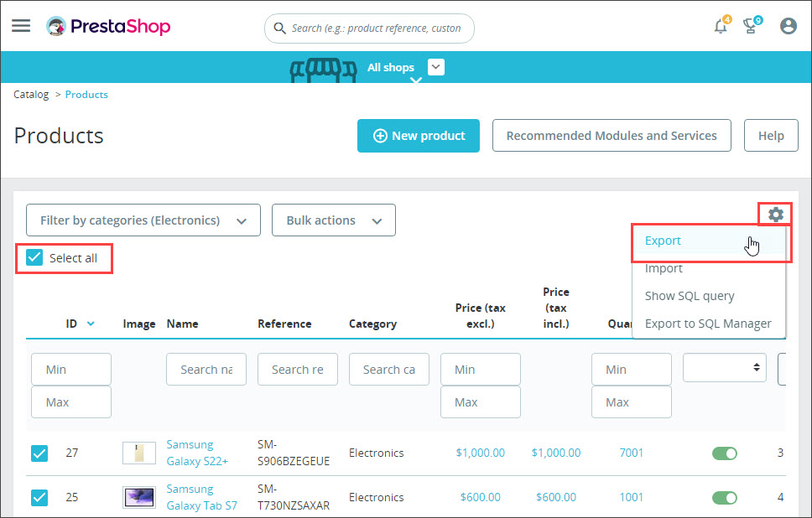Image resolution: width=812 pixels, height=518 pixels.
Task: Open the user profile avatar
Action: tap(789, 25)
